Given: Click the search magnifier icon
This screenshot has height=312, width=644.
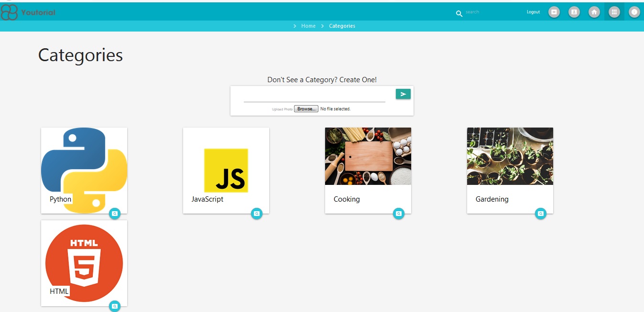Looking at the screenshot, I should [459, 14].
